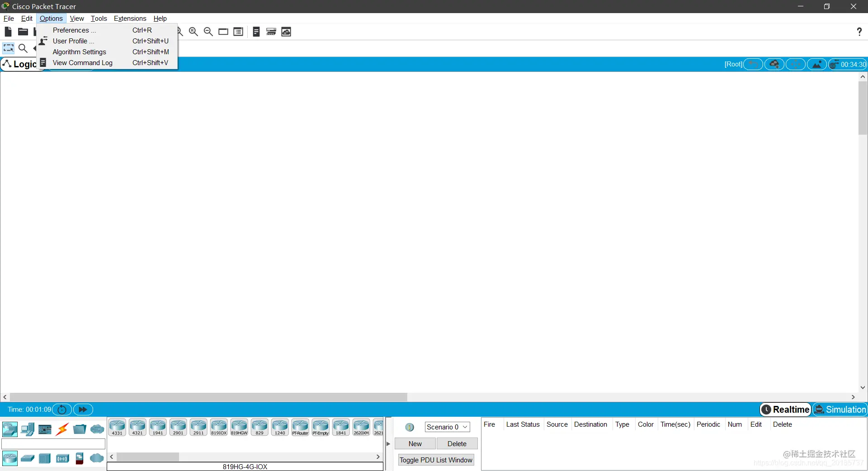Select the End Devices category icon
This screenshot has height=471, width=868.
[28, 429]
